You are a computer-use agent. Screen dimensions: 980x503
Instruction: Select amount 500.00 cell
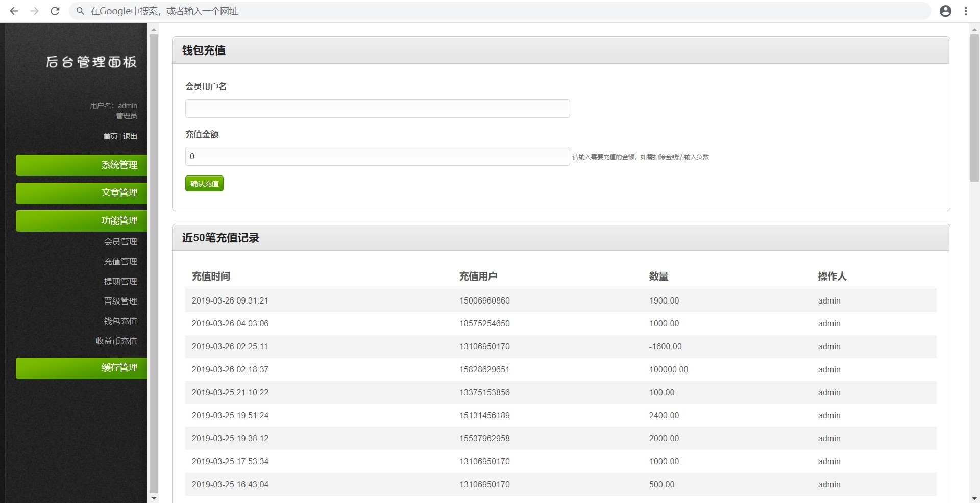[x=661, y=485]
